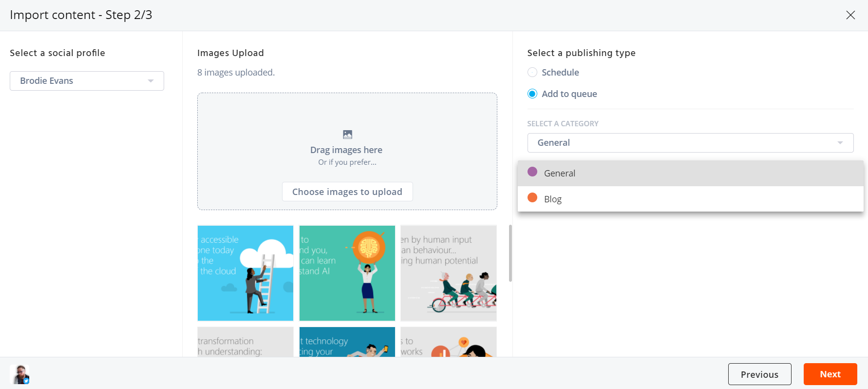Viewport: 868px width, 389px height.
Task: Expand the category dropdown showing General
Action: coord(690,143)
